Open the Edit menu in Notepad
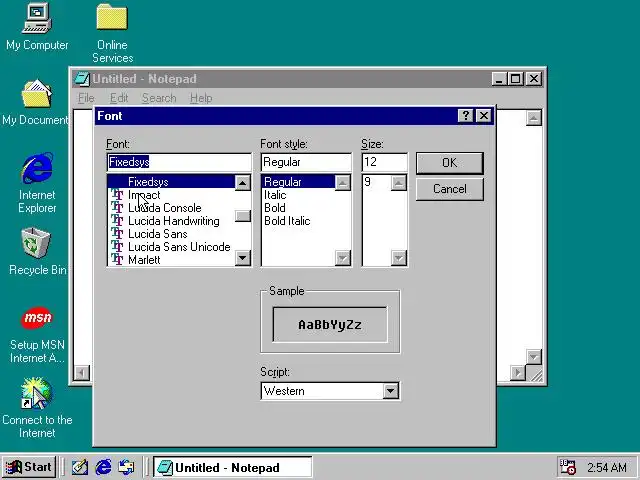The image size is (640, 480). pos(119,98)
